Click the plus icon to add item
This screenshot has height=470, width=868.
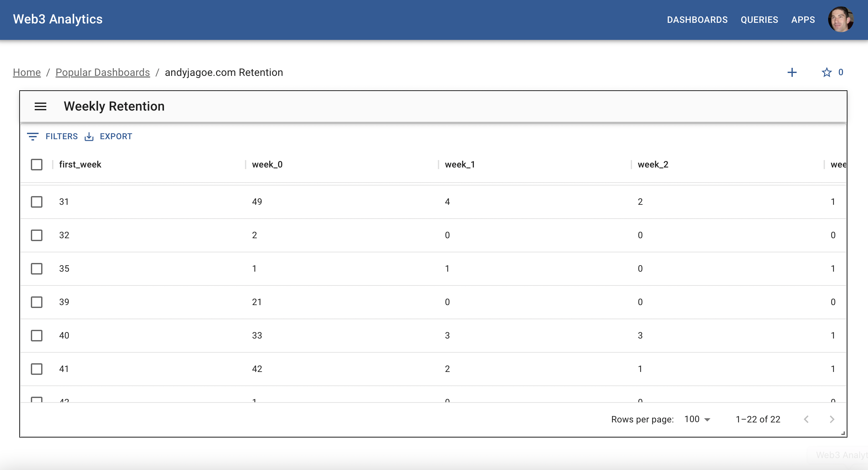792,72
